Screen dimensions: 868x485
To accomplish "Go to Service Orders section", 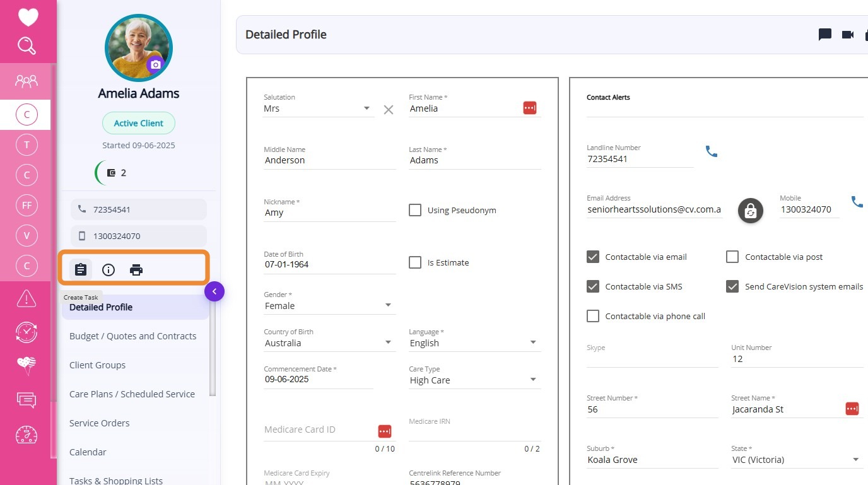I will 99,423.
